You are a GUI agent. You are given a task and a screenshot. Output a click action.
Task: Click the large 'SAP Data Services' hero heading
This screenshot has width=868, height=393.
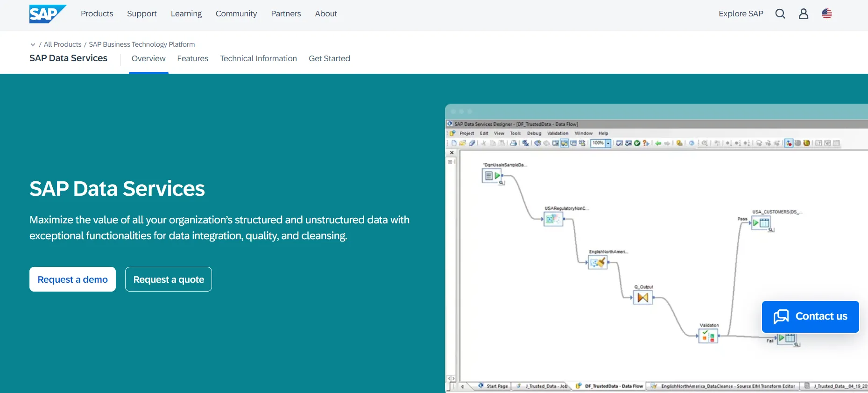(117, 189)
